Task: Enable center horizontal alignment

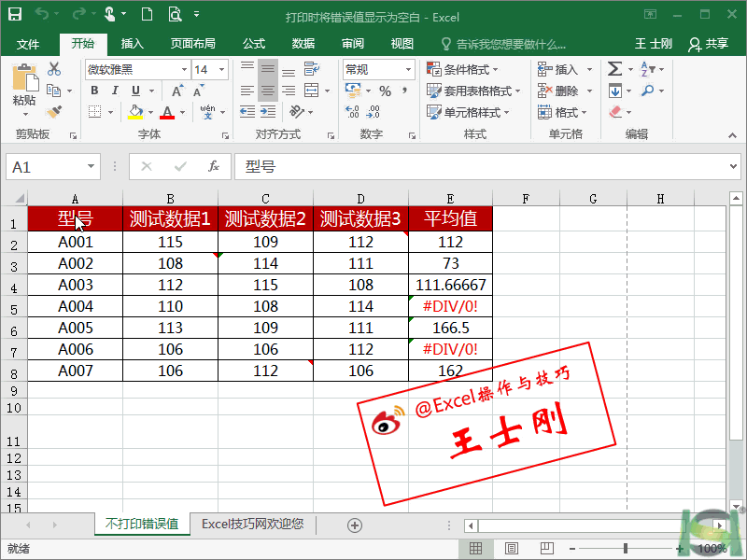Action: click(268, 91)
